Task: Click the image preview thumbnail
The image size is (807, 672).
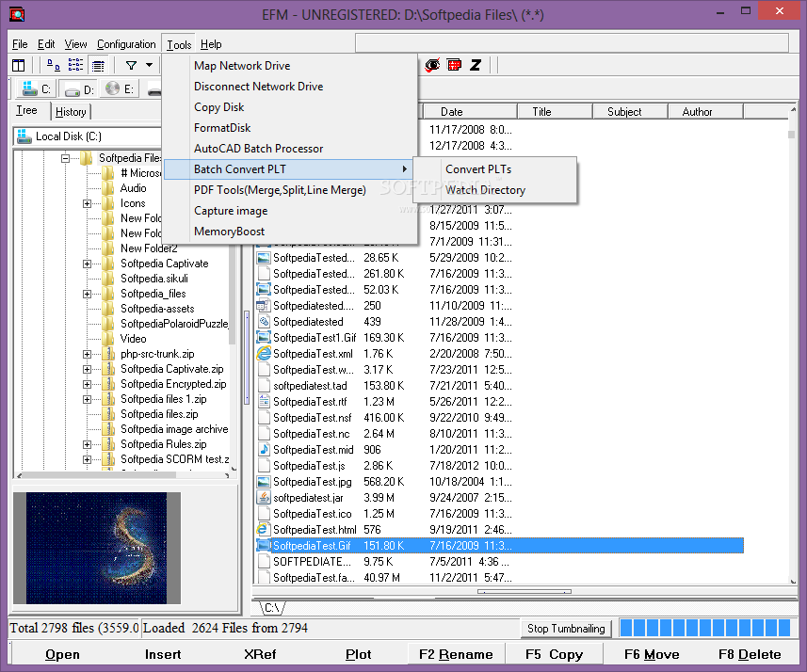Action: [97, 548]
